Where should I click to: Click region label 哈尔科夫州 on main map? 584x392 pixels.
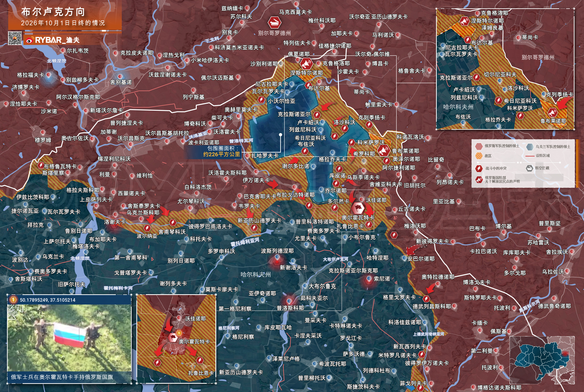[255, 274]
